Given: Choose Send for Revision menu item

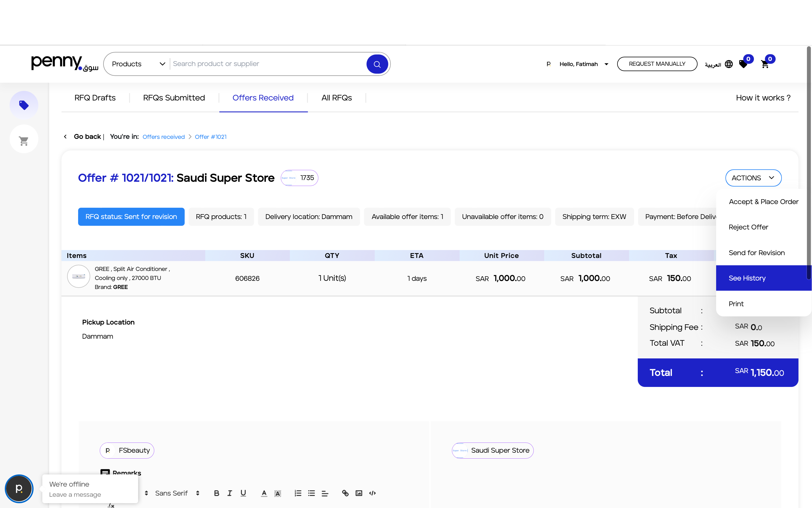Looking at the screenshot, I should point(763,253).
